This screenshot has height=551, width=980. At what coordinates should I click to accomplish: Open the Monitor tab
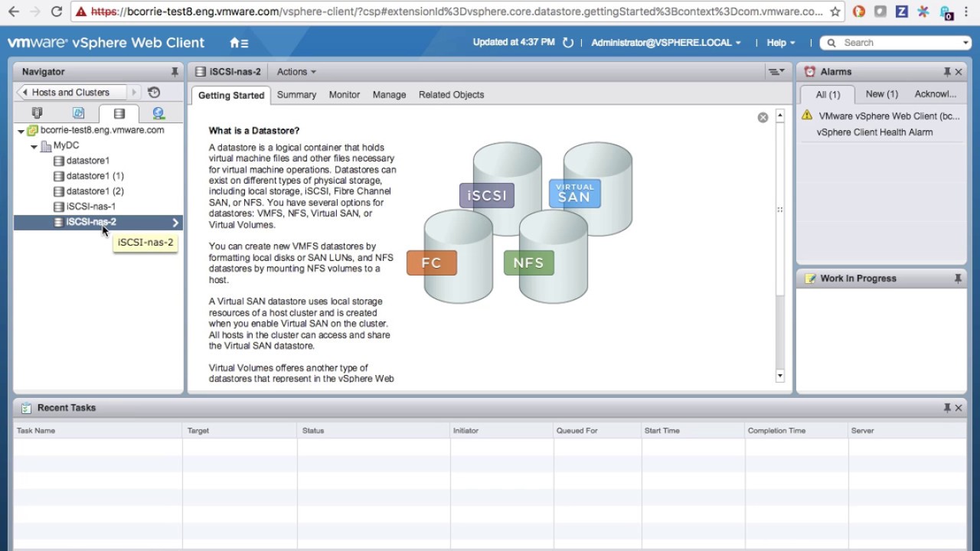(x=345, y=95)
